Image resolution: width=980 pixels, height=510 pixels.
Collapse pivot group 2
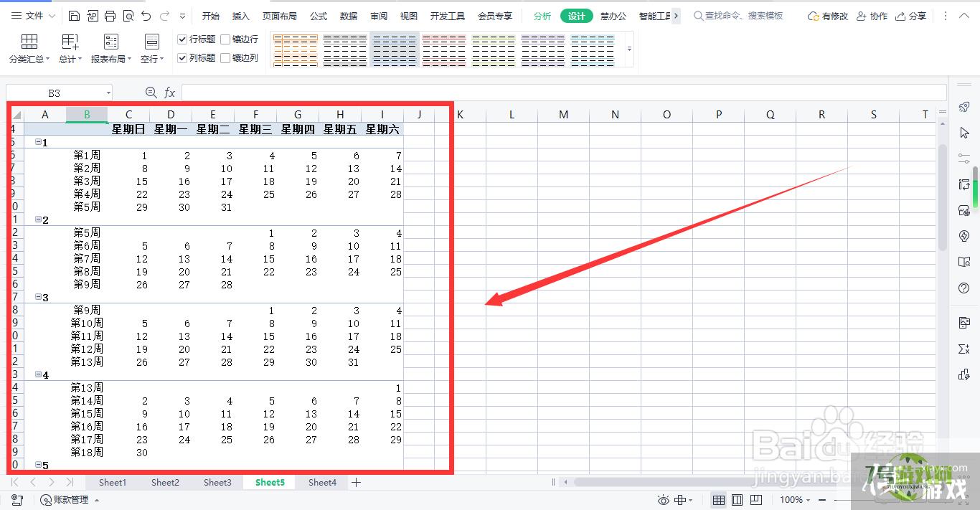coord(38,219)
